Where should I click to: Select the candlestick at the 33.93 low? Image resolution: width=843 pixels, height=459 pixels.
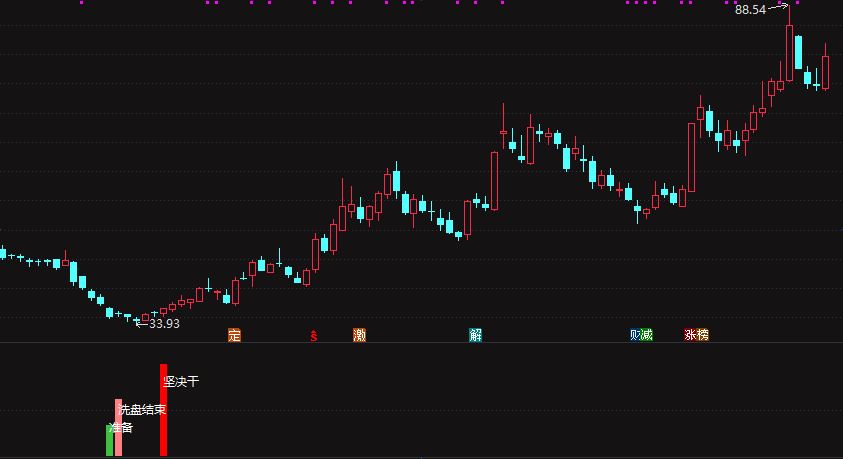(x=137, y=321)
